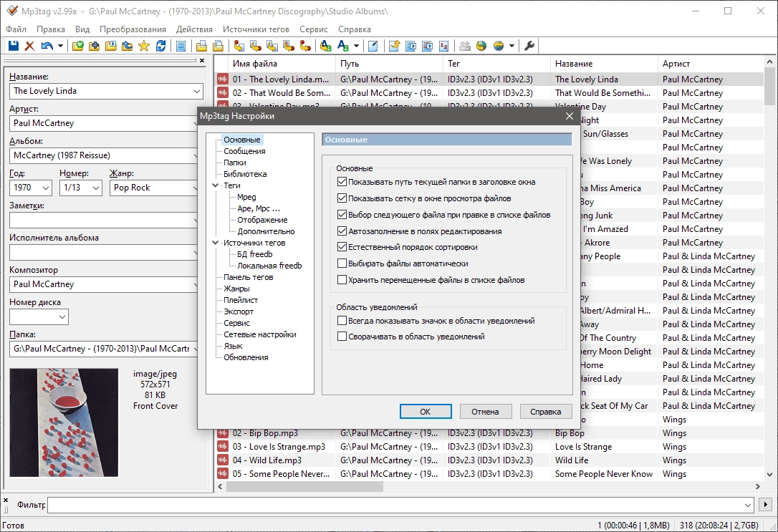This screenshot has height=532, width=778.
Task: Enable keep moved files in file list
Action: click(x=342, y=280)
